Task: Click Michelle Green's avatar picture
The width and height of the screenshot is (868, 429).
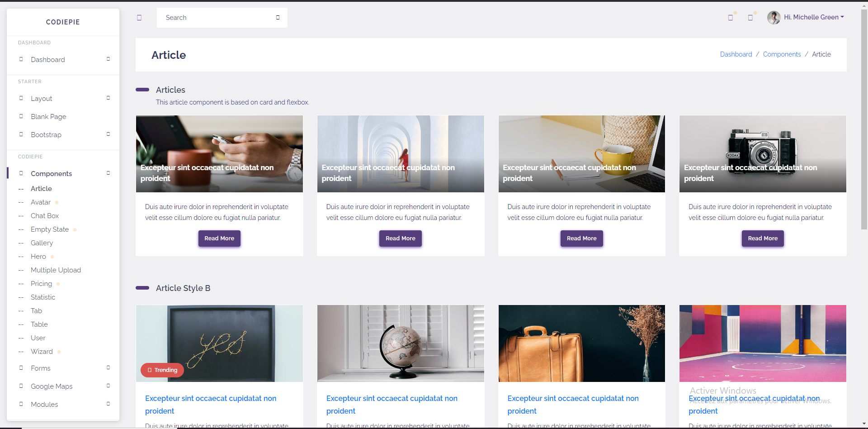Action: 774,18
